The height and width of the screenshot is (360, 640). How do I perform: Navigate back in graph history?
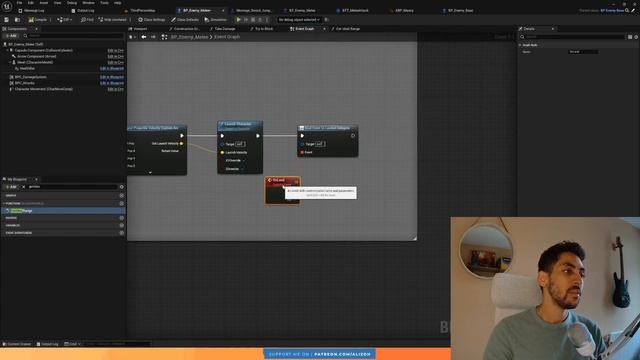tap(144, 37)
